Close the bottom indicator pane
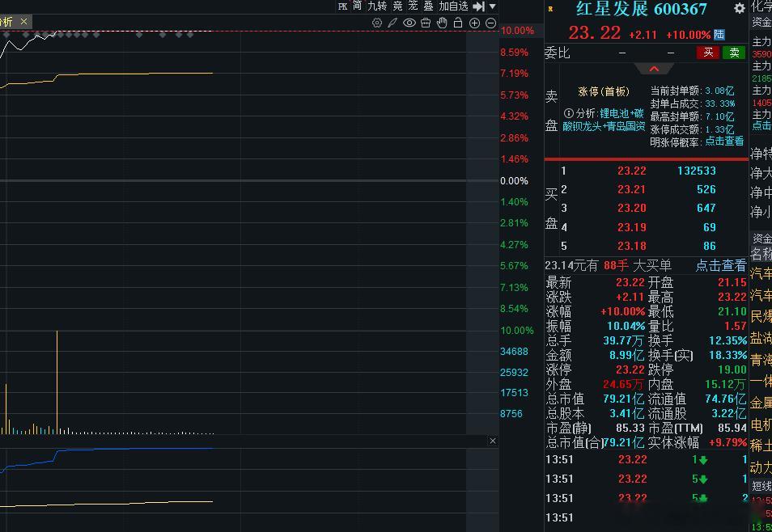 pyautogui.click(x=494, y=441)
